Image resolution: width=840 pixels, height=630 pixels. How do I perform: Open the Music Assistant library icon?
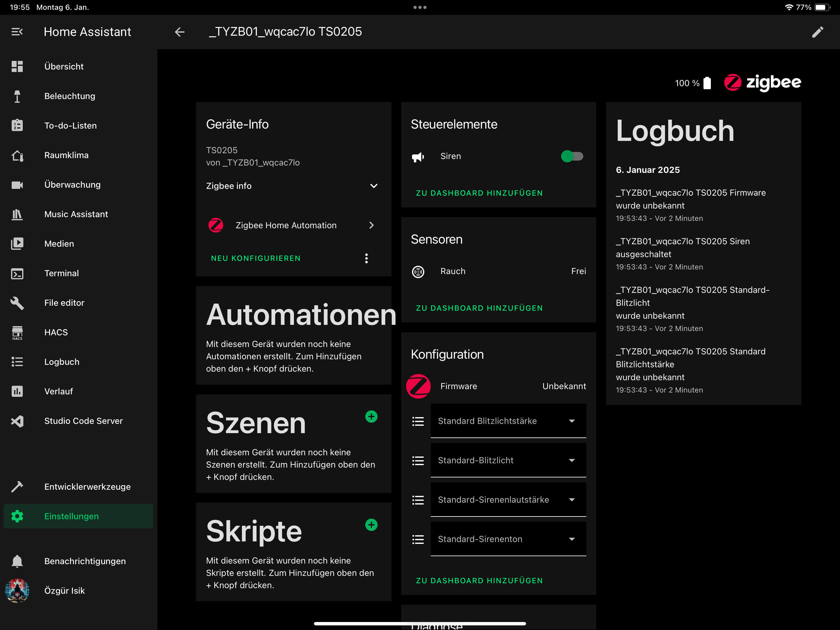pos(17,214)
